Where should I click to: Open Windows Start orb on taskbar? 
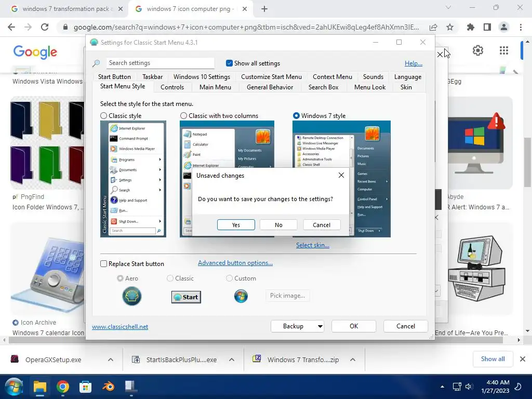coord(14,387)
